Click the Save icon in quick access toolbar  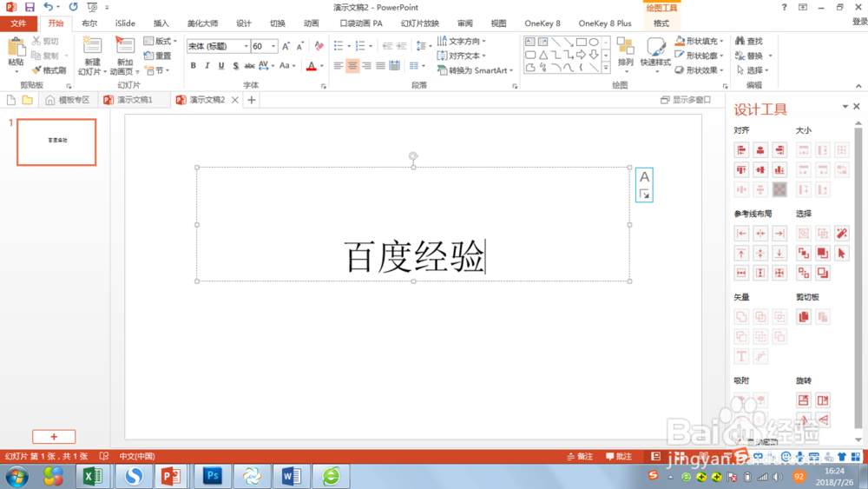point(30,7)
